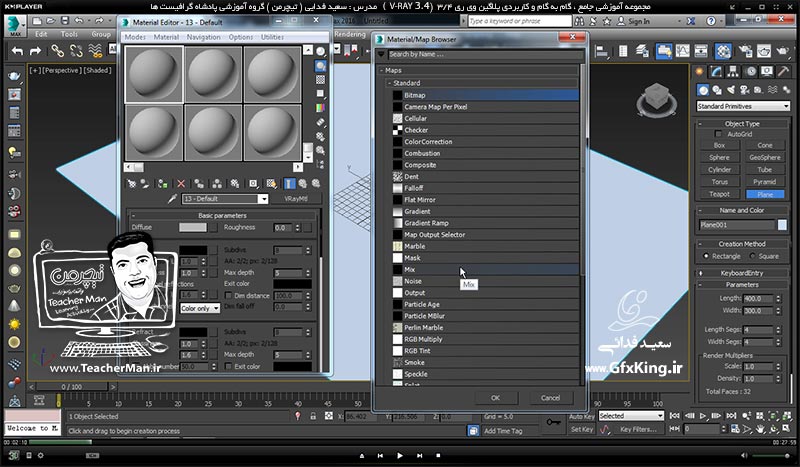Viewport: 800px width, 467px height.
Task: Open the Tools menu in 3ds Max
Action: click(x=69, y=34)
